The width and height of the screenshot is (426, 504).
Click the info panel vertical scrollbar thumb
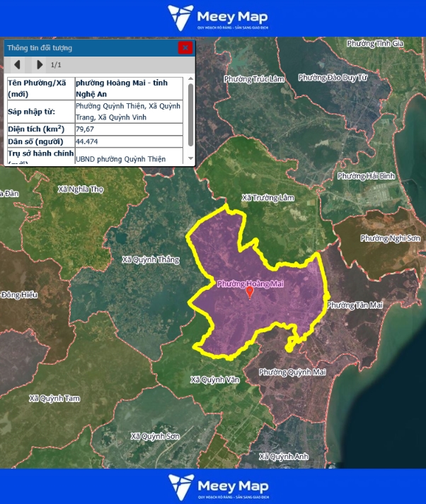pyautogui.click(x=190, y=113)
